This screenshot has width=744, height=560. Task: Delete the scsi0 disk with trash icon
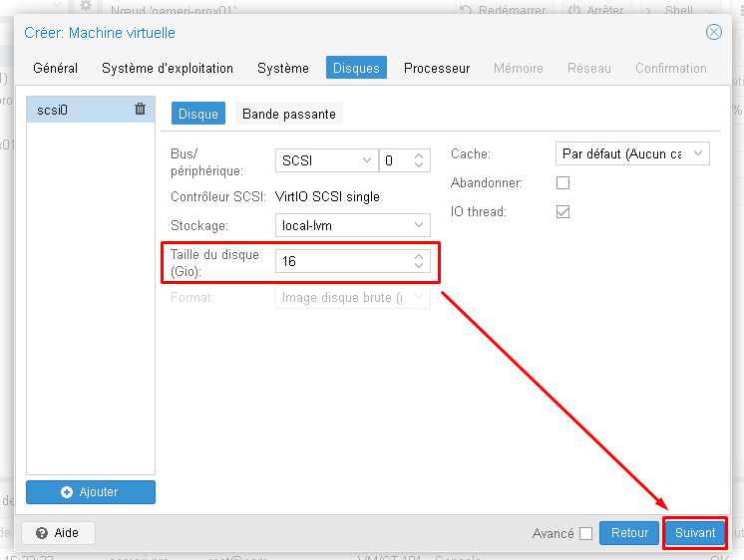coord(140,109)
